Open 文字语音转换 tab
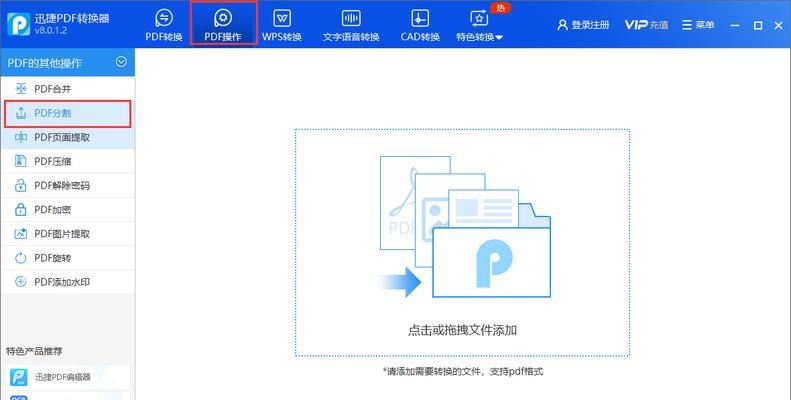Viewport: 791px width, 400px height. pos(351,24)
